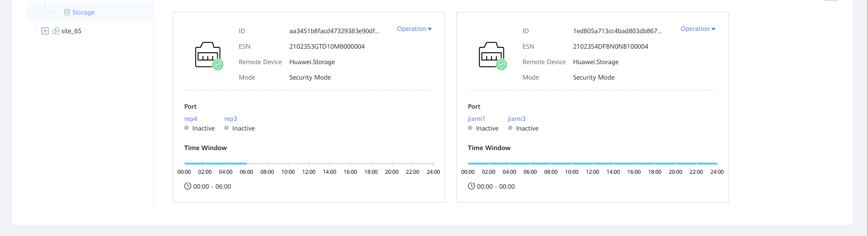
Task: Open the rep4 port link
Action: [x=191, y=119]
